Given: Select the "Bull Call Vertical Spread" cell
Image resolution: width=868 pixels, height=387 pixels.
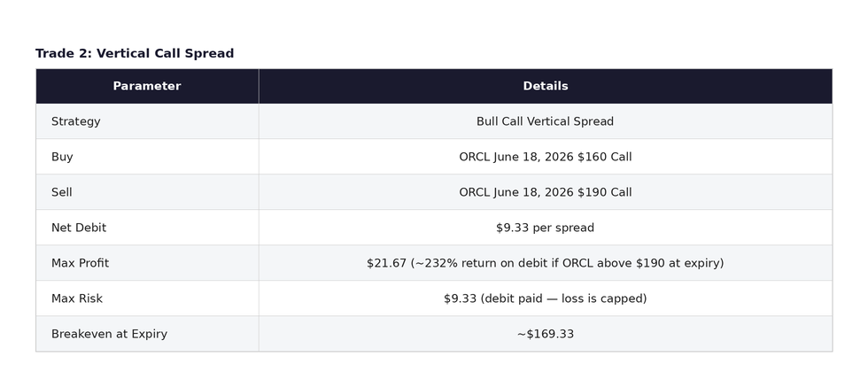Looking at the screenshot, I should click(x=545, y=122).
